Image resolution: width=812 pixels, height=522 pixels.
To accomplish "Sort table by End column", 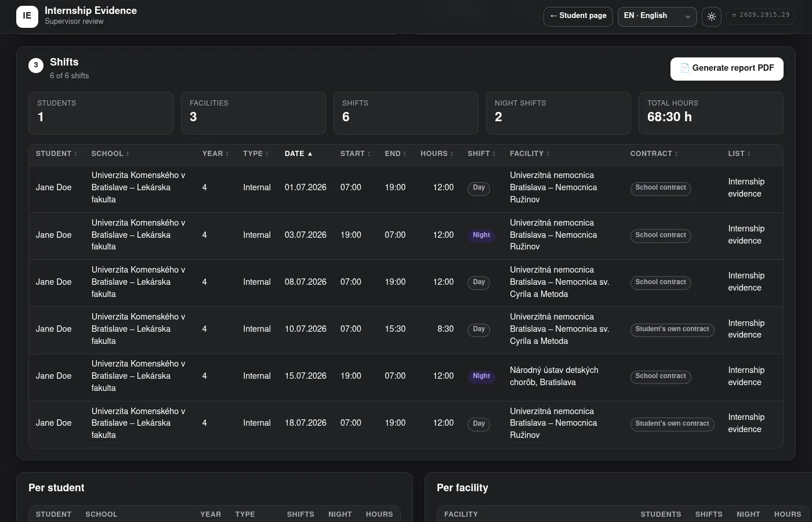I will (395, 154).
